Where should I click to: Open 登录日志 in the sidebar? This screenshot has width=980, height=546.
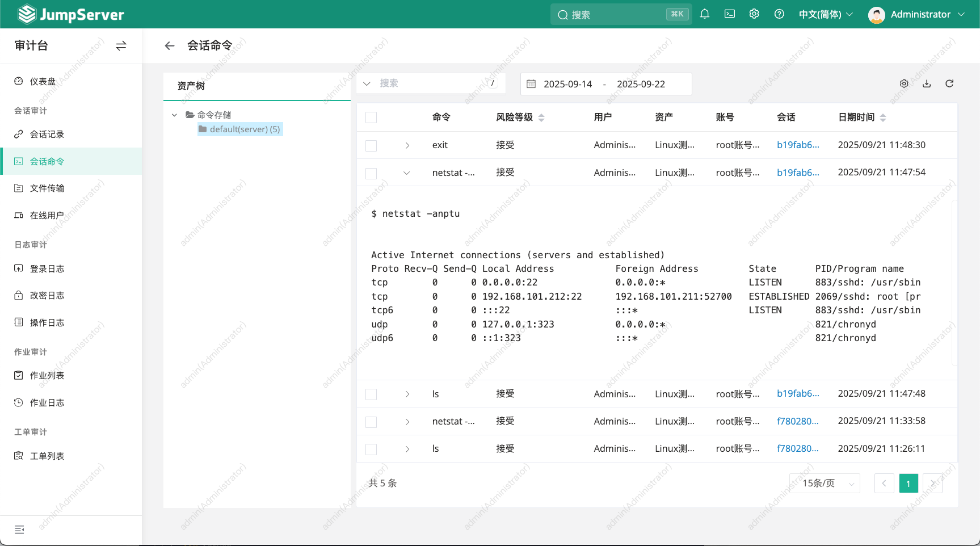coord(47,268)
